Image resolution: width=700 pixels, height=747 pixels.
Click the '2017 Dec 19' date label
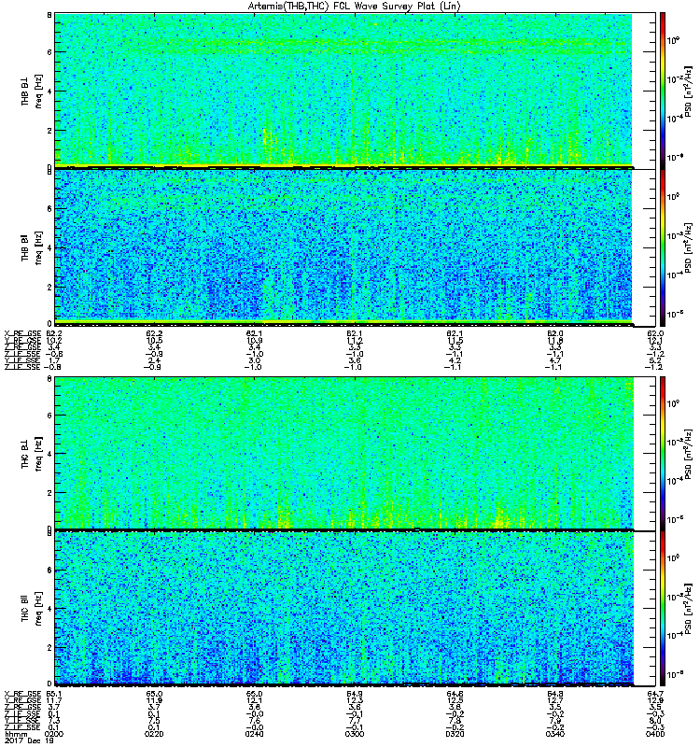tap(29, 740)
